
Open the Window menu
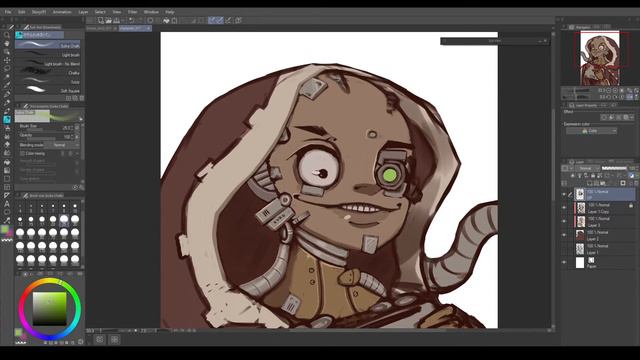click(x=151, y=12)
